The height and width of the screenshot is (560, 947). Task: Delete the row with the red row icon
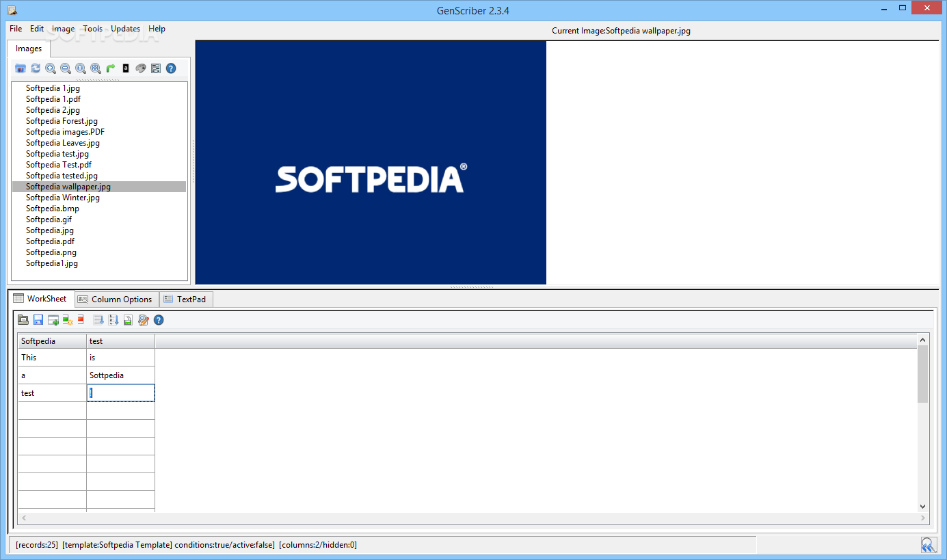click(81, 319)
